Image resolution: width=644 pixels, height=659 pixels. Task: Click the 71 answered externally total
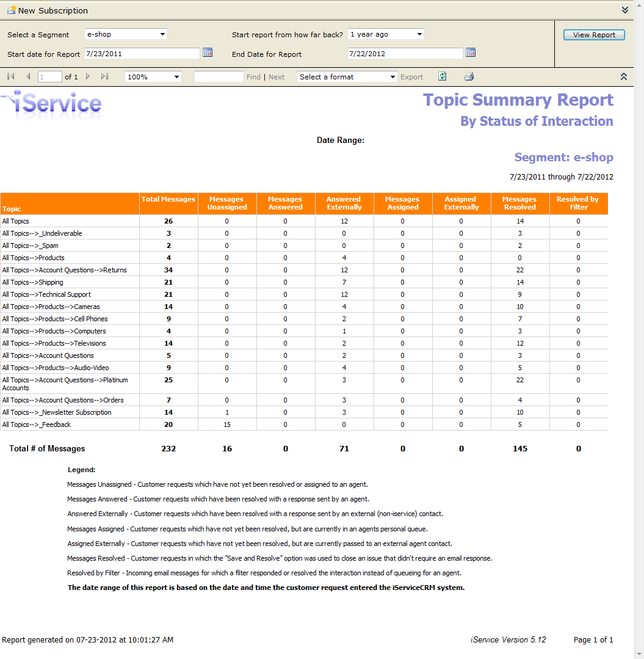[x=344, y=448]
